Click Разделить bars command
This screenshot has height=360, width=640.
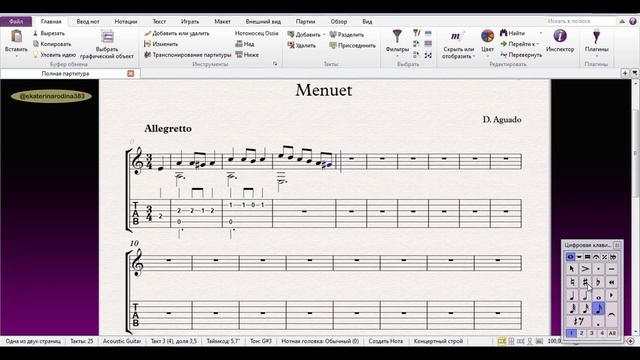click(347, 35)
